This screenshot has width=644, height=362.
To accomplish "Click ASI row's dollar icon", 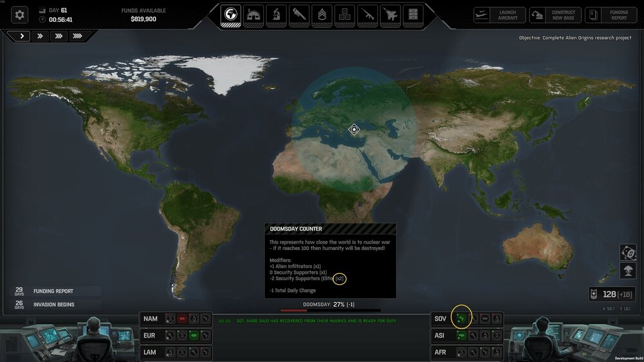I will coord(497,336).
